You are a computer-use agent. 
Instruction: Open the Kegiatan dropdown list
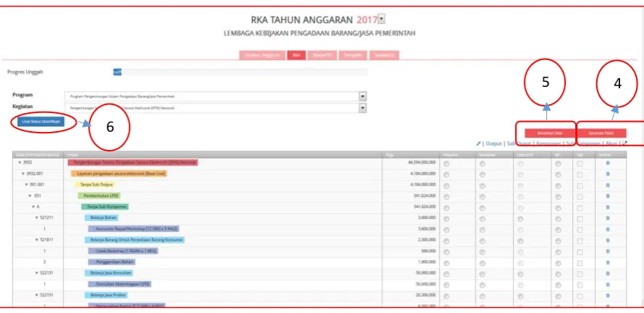pos(363,108)
